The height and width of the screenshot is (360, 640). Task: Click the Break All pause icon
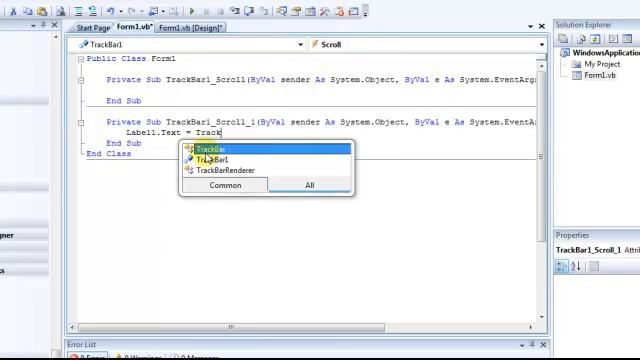206,11
